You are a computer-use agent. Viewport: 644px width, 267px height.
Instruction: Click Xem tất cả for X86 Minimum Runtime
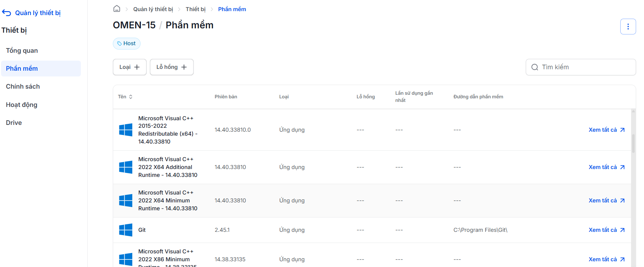tap(607, 259)
